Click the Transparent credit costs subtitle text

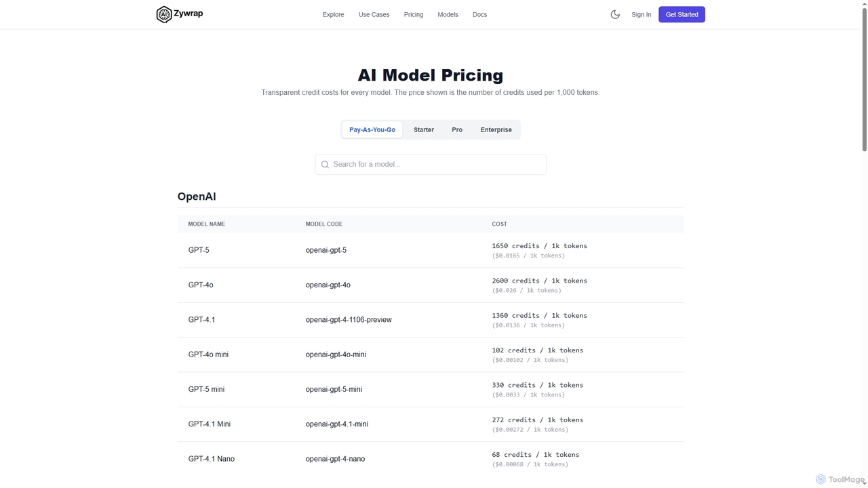point(431,92)
